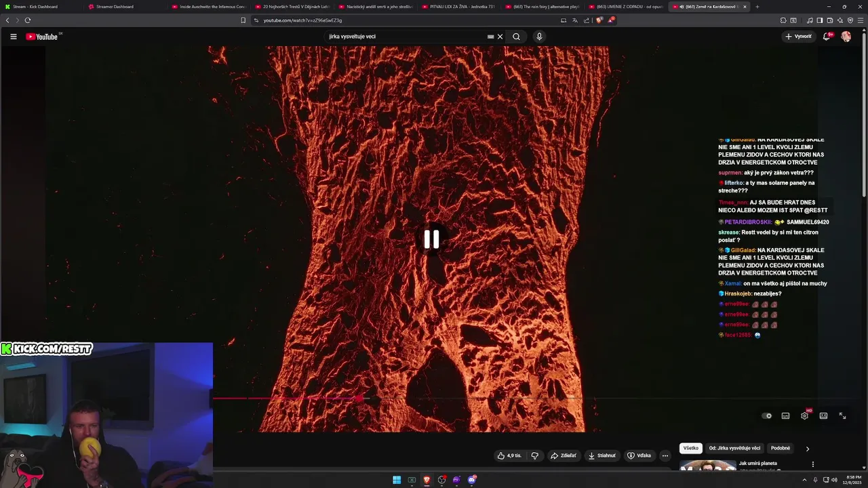Reload the current page
The height and width of the screenshot is (488, 868).
coord(27,20)
